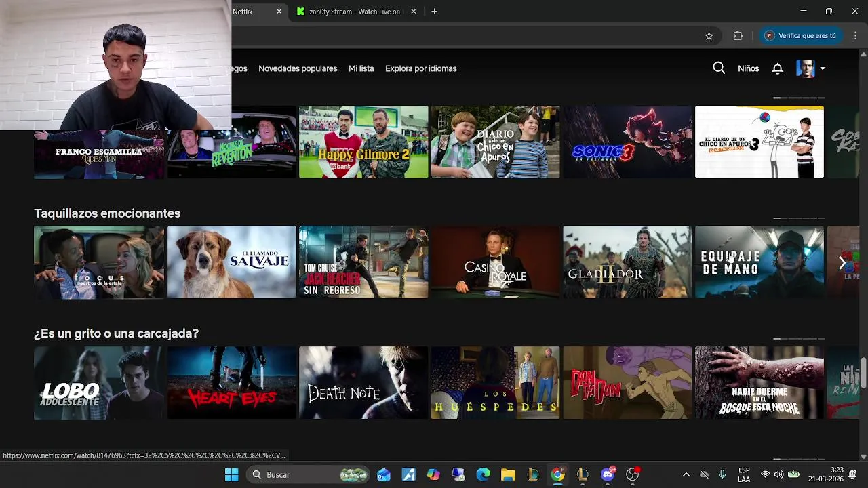The width and height of the screenshot is (868, 488).
Task: Open a new browser tab
Action: pyautogui.click(x=434, y=12)
